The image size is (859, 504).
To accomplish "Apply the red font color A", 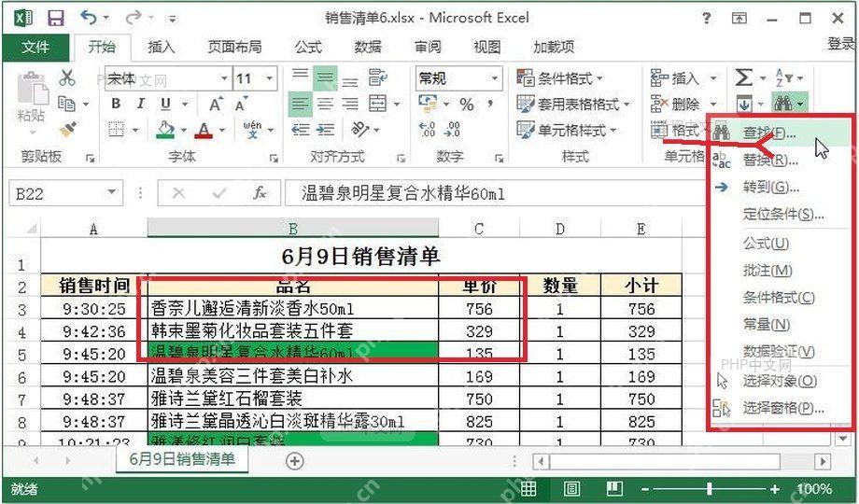I will point(204,130).
